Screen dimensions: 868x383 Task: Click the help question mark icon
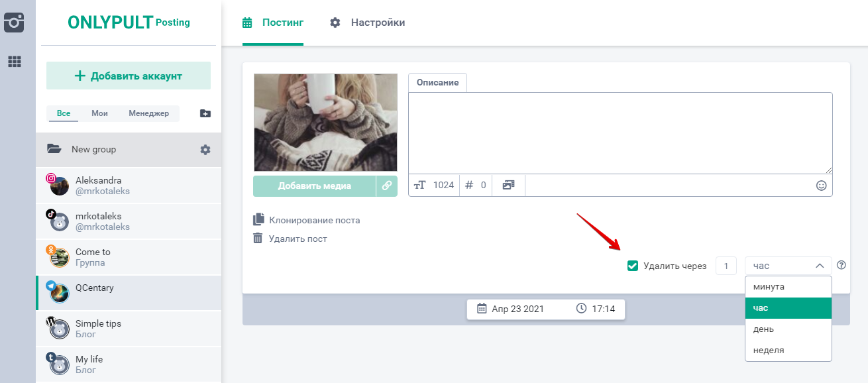[x=841, y=265]
